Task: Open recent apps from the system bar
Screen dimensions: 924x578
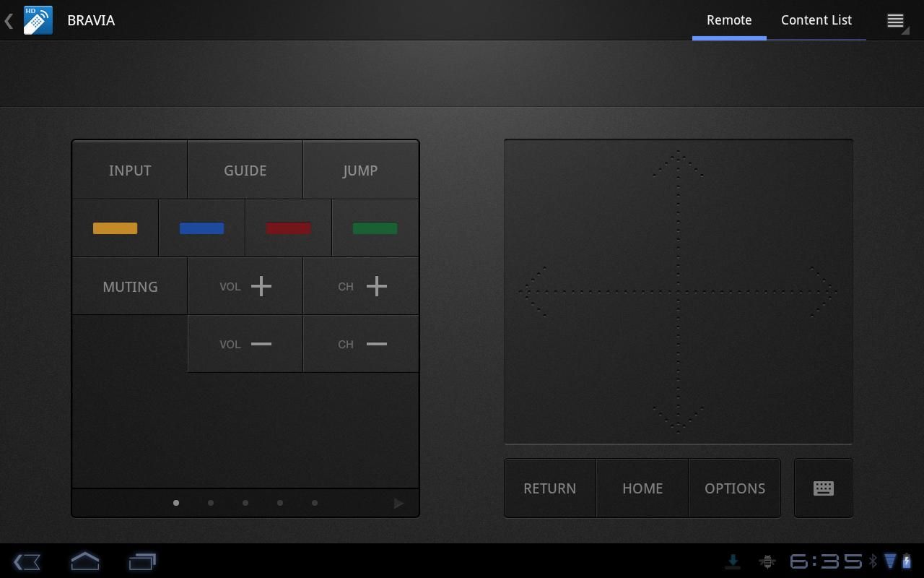Action: (x=142, y=561)
